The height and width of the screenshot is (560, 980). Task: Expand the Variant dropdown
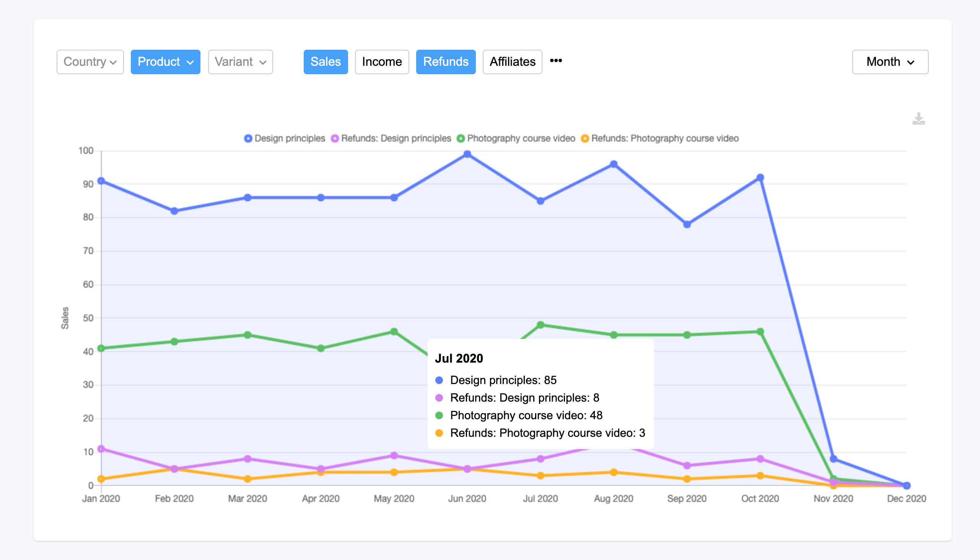[240, 62]
